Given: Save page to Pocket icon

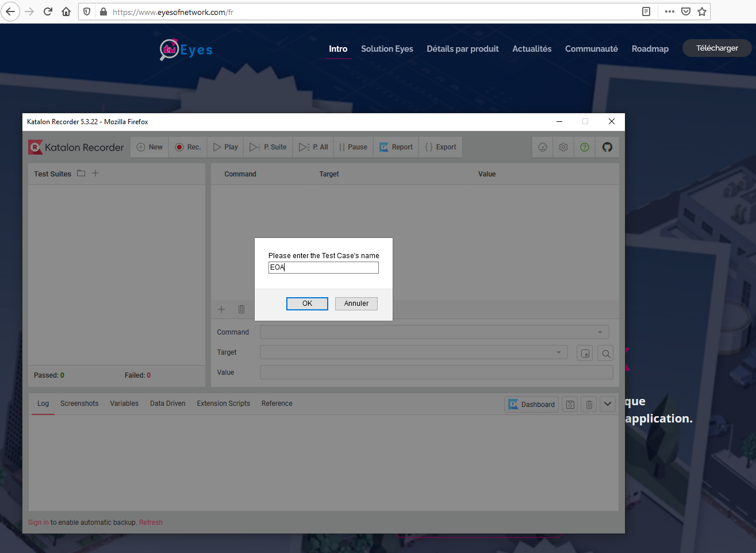Looking at the screenshot, I should click(x=686, y=11).
